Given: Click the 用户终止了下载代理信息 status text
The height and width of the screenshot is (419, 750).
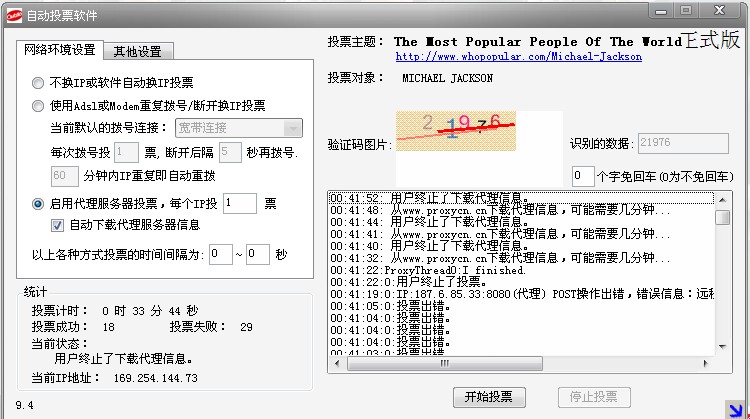Looking at the screenshot, I should (x=123, y=359).
